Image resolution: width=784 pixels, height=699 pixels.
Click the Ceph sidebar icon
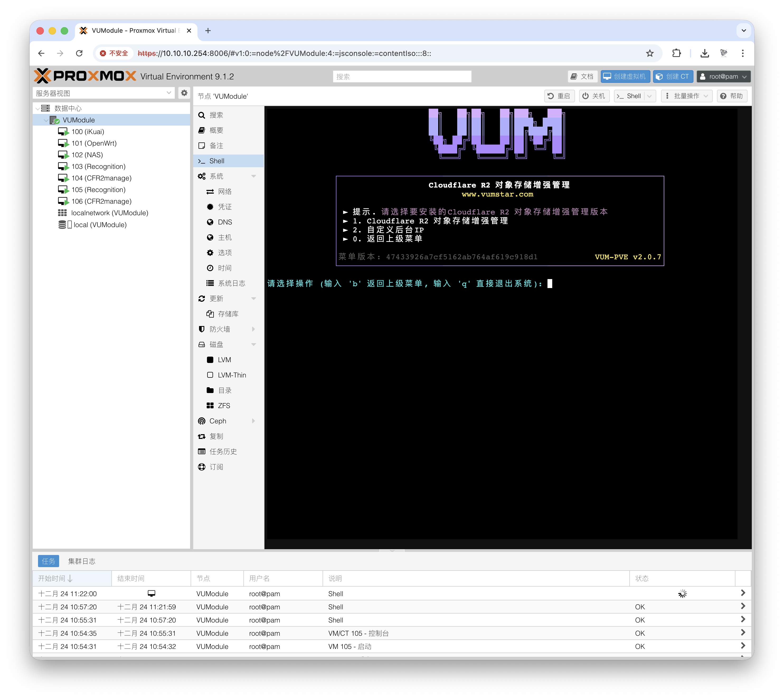coord(202,421)
